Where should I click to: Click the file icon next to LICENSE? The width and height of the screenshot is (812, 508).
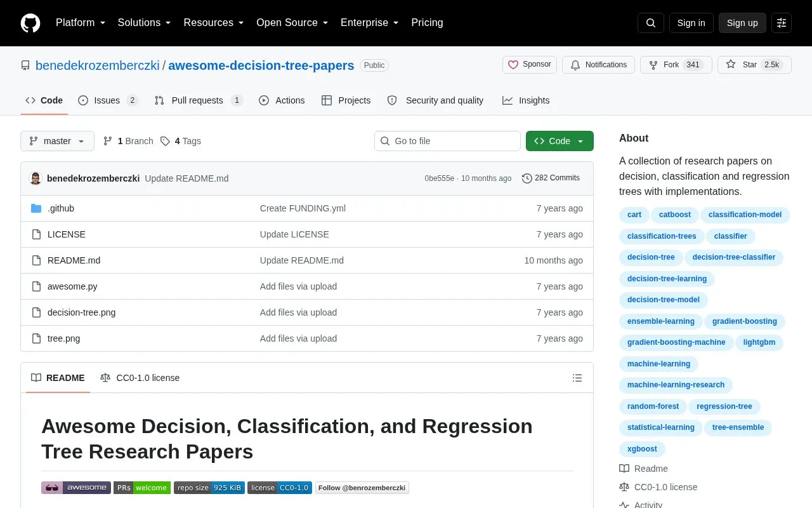click(36, 234)
